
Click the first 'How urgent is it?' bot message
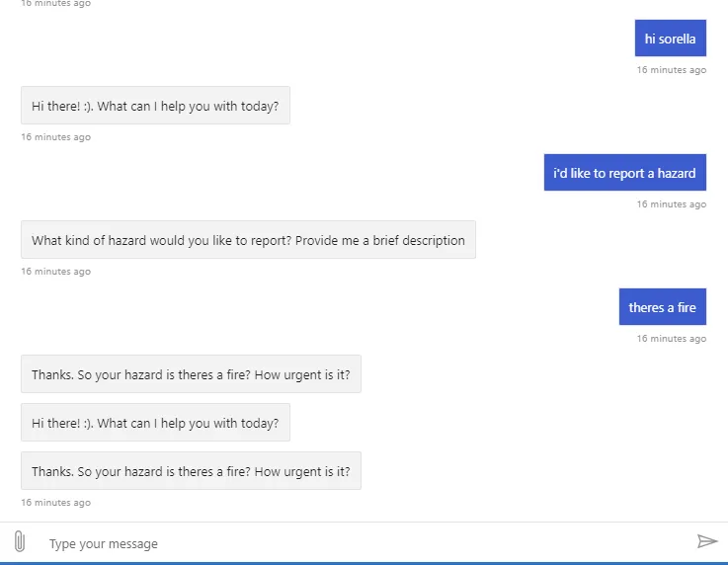(x=191, y=374)
